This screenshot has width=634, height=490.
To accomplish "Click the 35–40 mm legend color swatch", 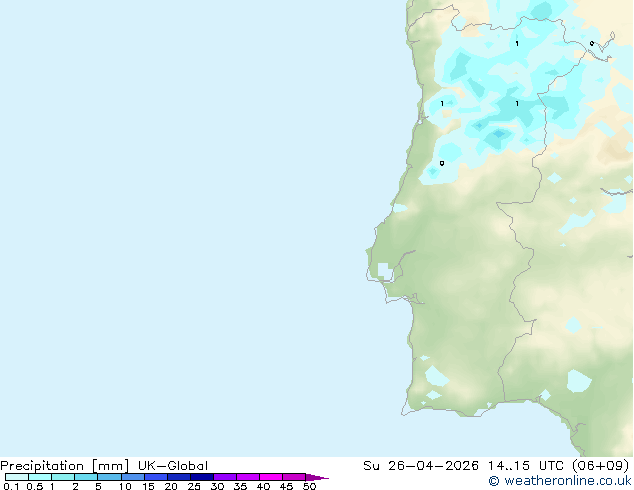I will (248, 477).
